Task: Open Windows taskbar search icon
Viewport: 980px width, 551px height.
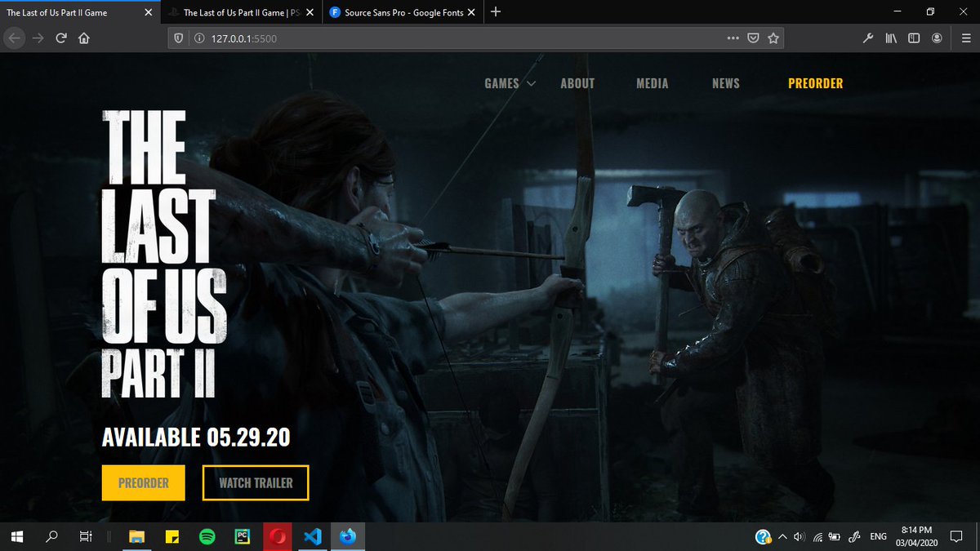Action: 52,536
